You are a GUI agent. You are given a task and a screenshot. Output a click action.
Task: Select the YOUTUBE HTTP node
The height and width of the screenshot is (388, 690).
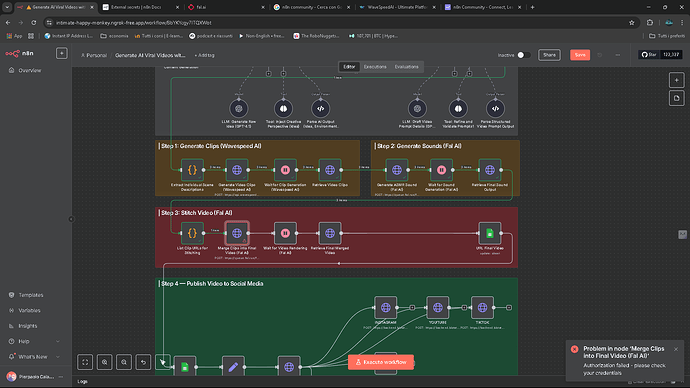point(437,307)
